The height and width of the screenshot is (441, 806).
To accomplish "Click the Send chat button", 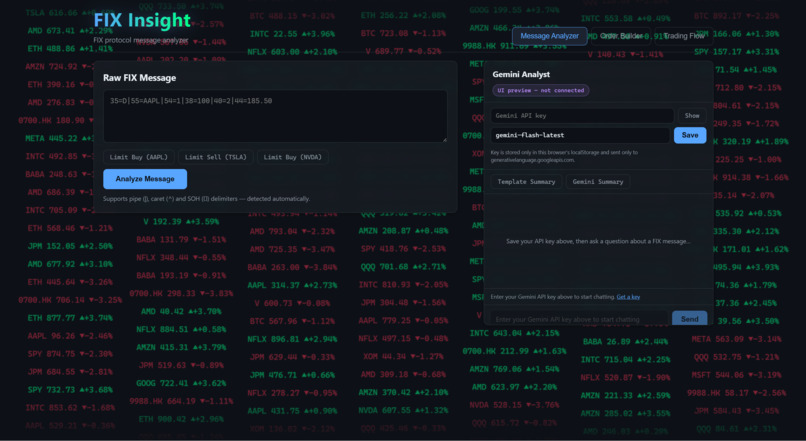I will 689,319.
